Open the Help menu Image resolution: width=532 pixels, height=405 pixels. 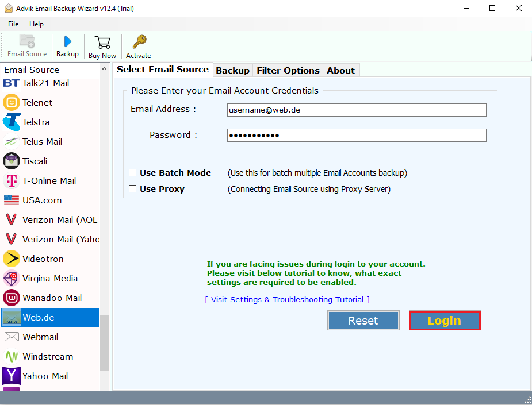pyautogui.click(x=36, y=24)
